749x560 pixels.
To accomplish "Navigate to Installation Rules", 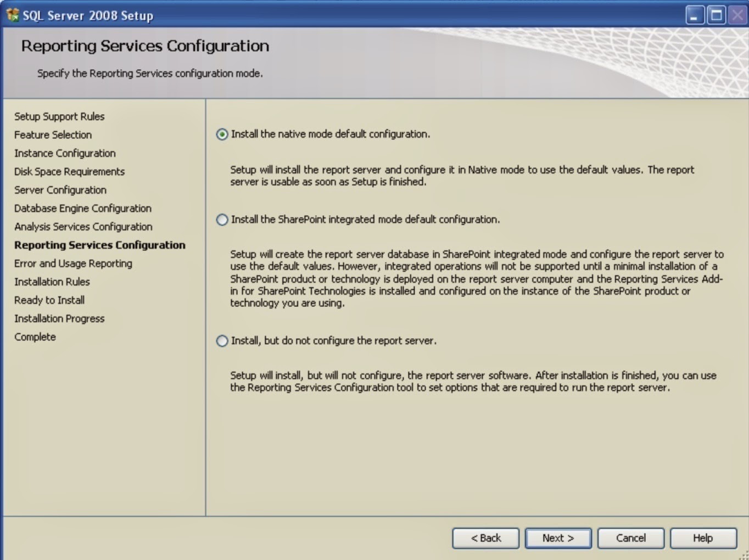I will coord(52,282).
